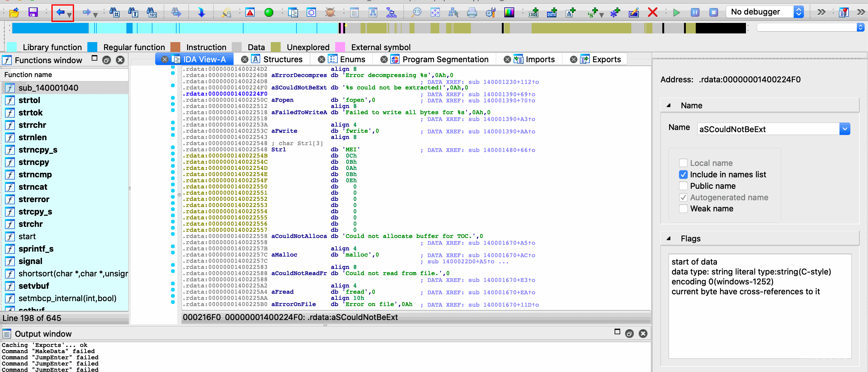The image size is (868, 372).
Task: Open the string-type plus dropdown arrow
Action: click(x=601, y=15)
